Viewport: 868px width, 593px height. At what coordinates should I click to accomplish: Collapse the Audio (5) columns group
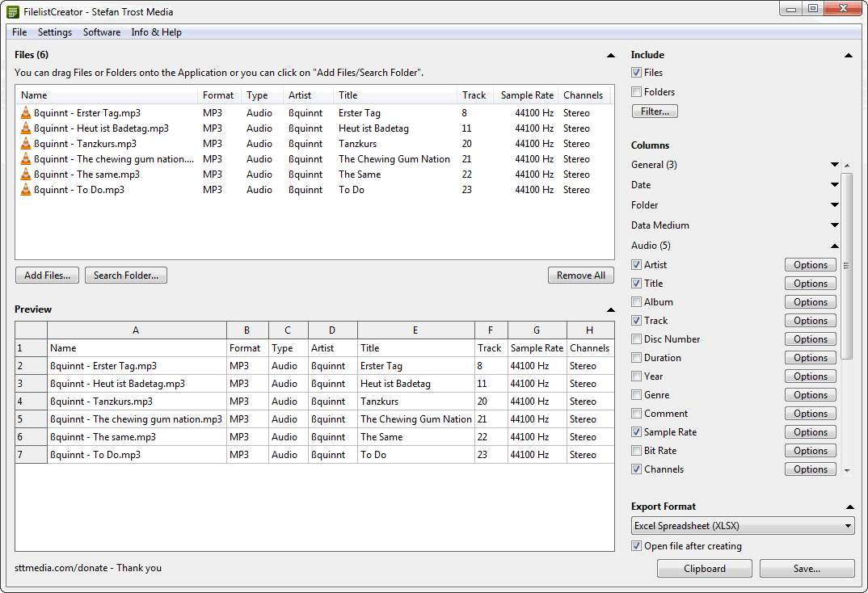pos(835,246)
